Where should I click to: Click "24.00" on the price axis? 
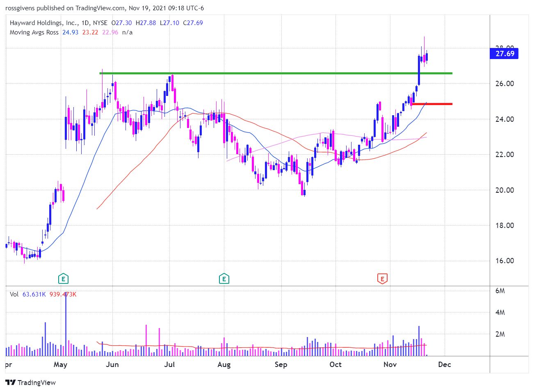point(504,119)
